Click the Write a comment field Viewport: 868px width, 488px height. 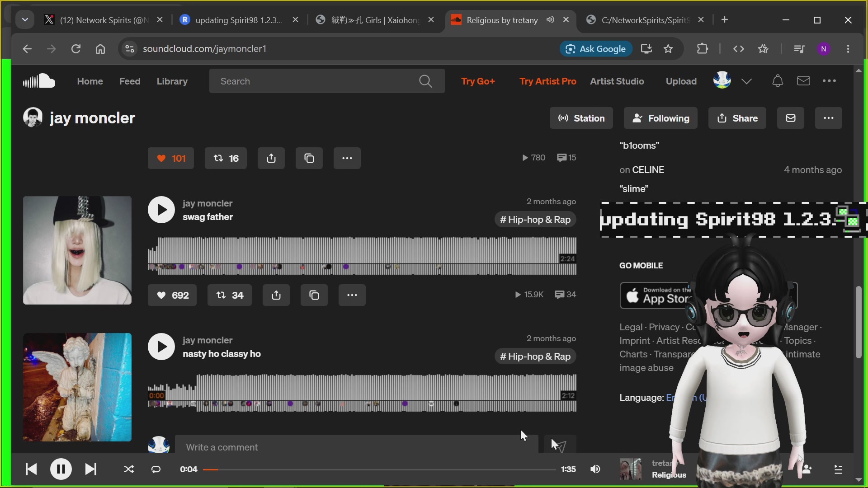point(357,445)
